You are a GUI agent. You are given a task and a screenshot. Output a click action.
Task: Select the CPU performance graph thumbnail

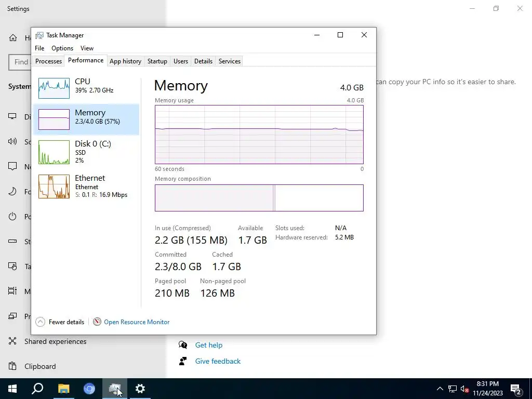54,88
